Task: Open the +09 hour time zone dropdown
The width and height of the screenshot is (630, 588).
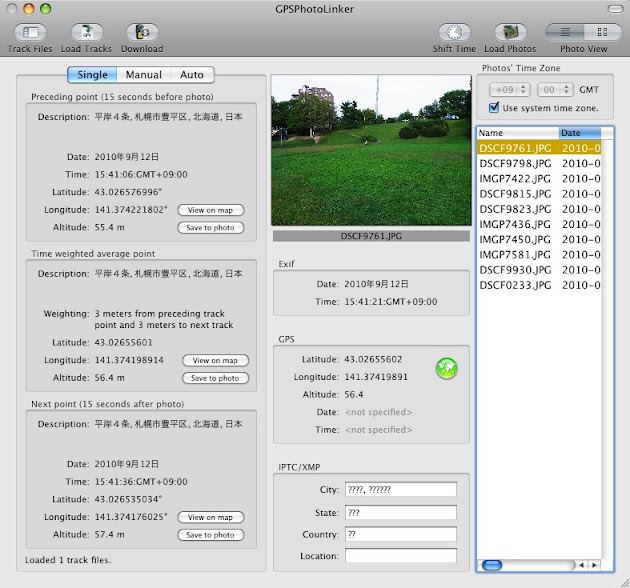Action: pos(507,89)
